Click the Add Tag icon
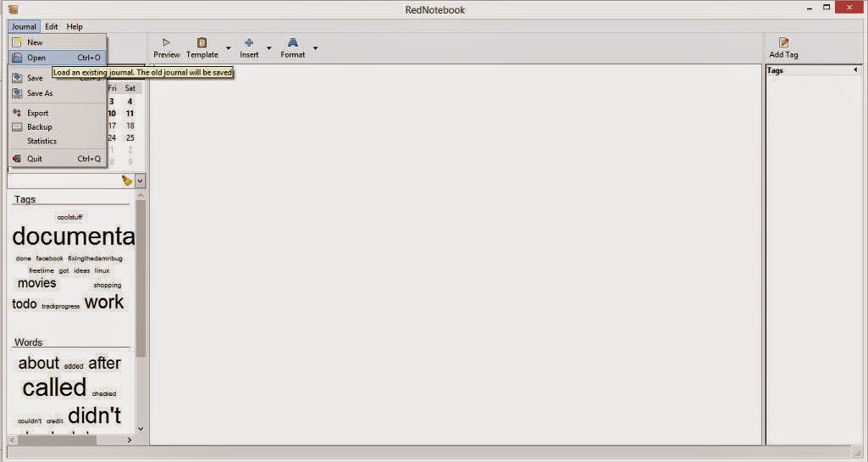The height and width of the screenshot is (462, 868). point(783,42)
